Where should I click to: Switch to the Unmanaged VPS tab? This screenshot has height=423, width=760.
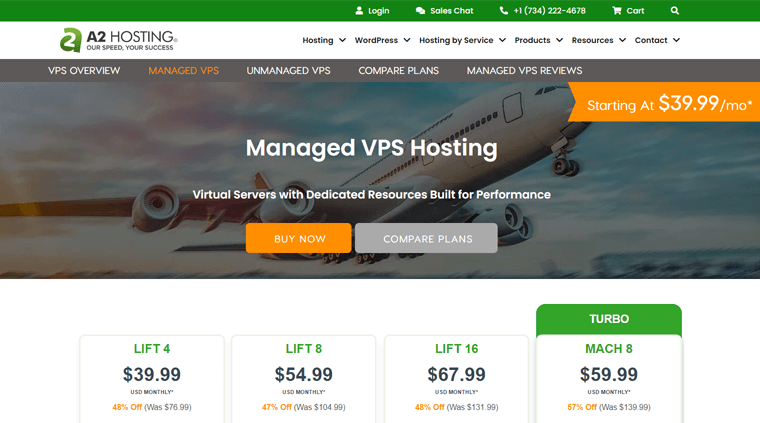(288, 71)
